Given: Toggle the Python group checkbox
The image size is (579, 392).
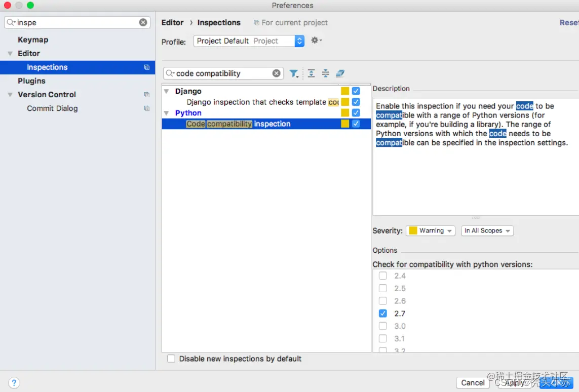Looking at the screenshot, I should [x=356, y=112].
